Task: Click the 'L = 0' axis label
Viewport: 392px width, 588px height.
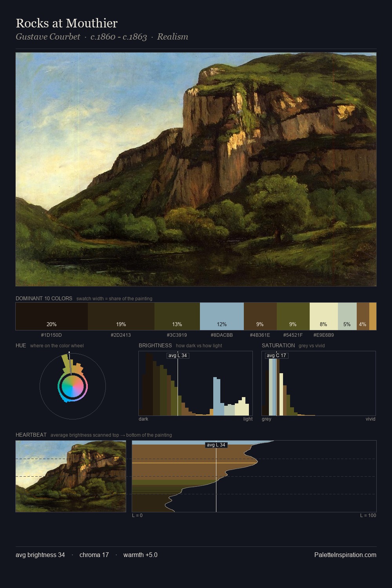Action: (137, 515)
